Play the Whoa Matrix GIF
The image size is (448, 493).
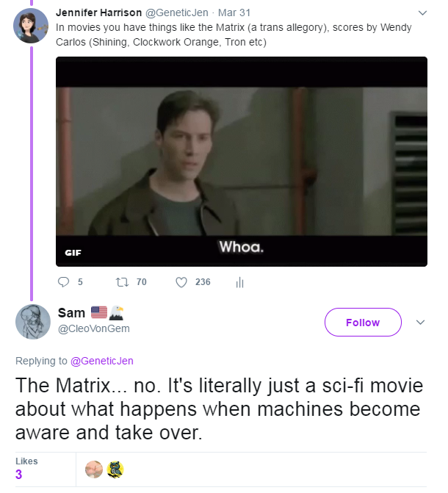[x=242, y=162]
